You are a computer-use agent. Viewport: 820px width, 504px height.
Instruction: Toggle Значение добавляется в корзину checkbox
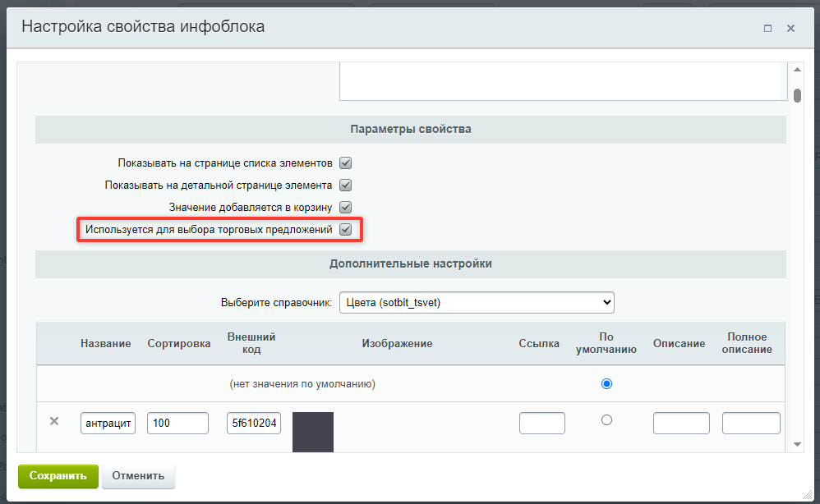(x=345, y=208)
